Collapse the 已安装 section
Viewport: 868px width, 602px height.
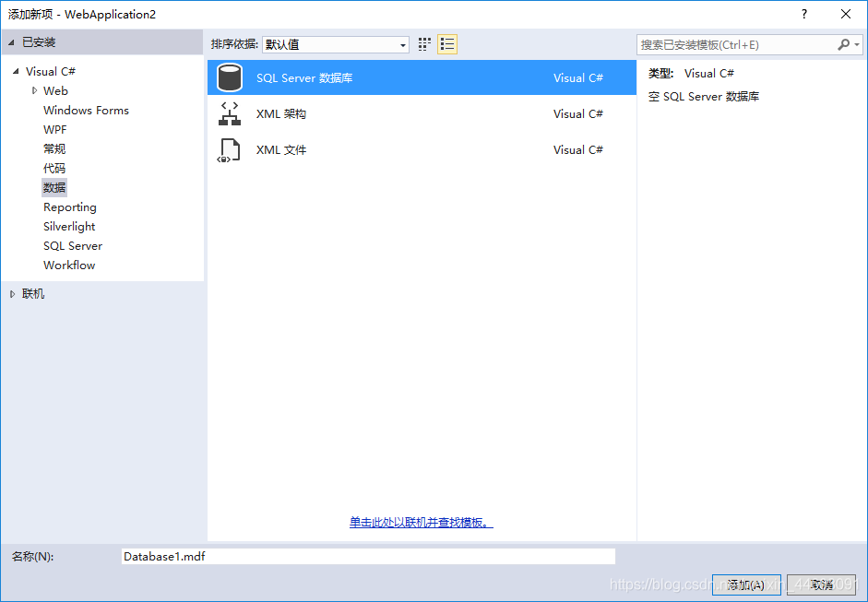click(x=11, y=42)
